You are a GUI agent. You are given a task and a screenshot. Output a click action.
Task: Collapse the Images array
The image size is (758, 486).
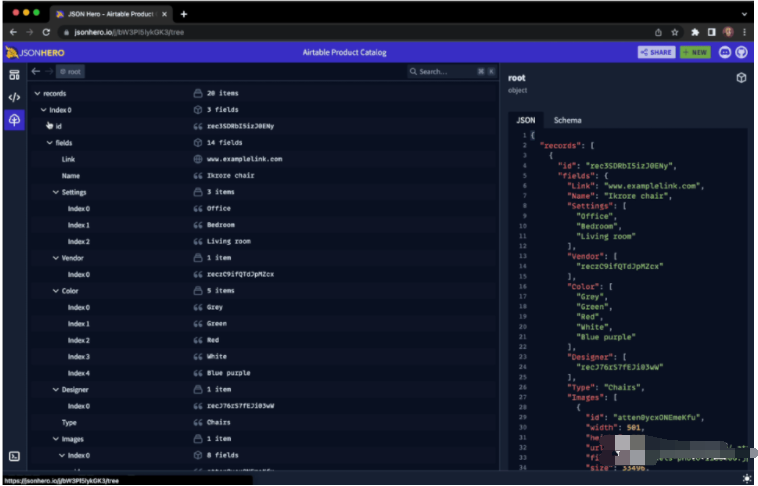(56, 439)
